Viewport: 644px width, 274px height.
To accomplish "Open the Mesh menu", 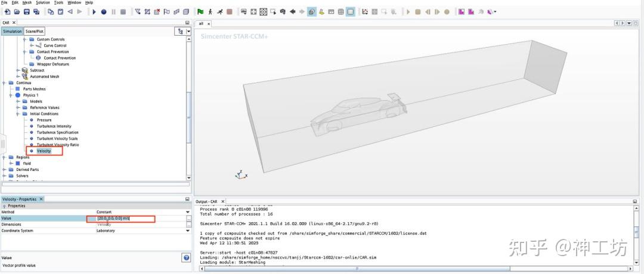I will tap(27, 2).
